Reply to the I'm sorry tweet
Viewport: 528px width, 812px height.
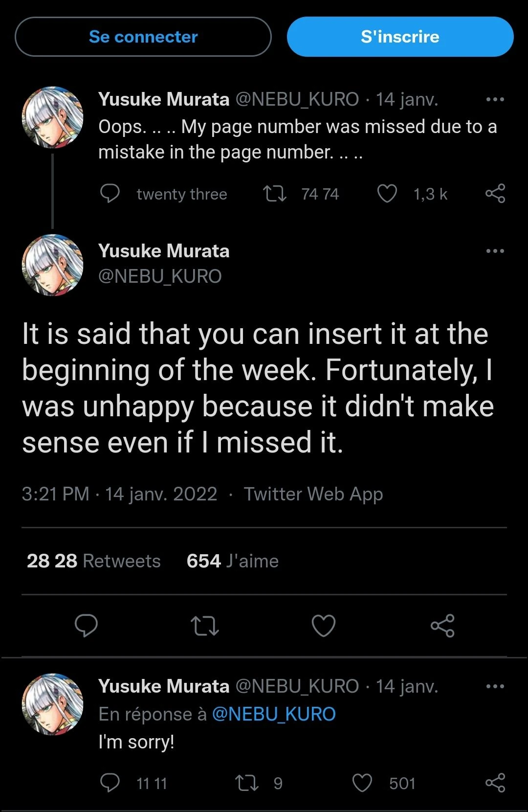110,783
